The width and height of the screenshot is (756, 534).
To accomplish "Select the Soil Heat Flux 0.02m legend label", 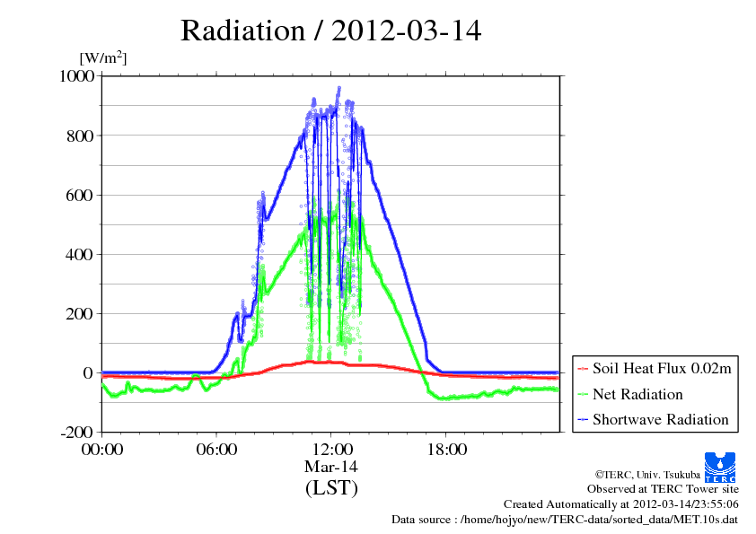I will tap(663, 369).
